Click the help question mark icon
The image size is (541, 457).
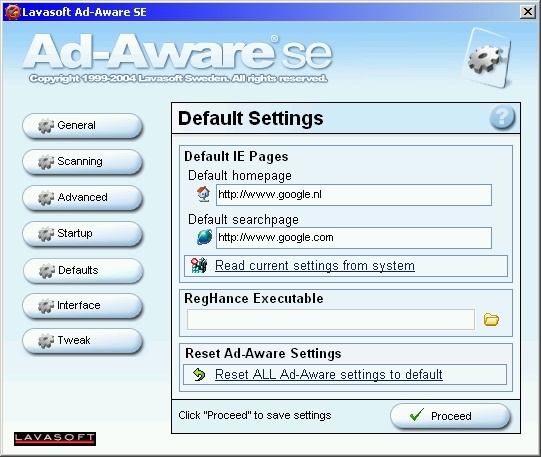[502, 117]
